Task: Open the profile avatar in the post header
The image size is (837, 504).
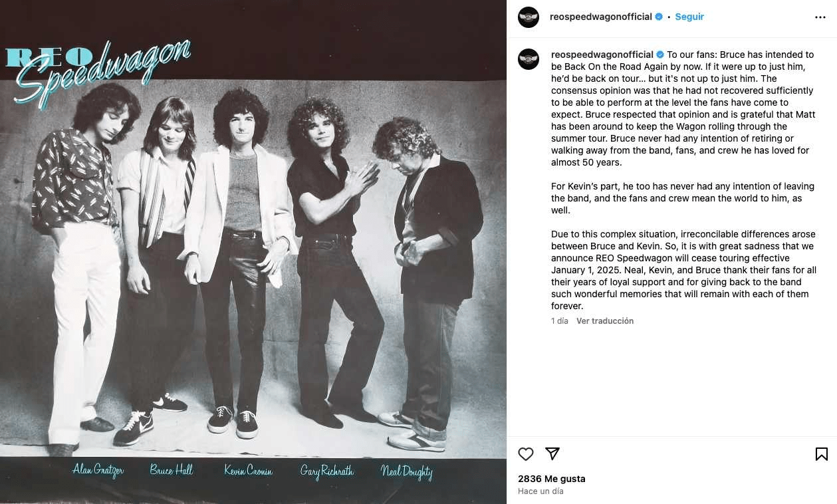Action: (529, 16)
